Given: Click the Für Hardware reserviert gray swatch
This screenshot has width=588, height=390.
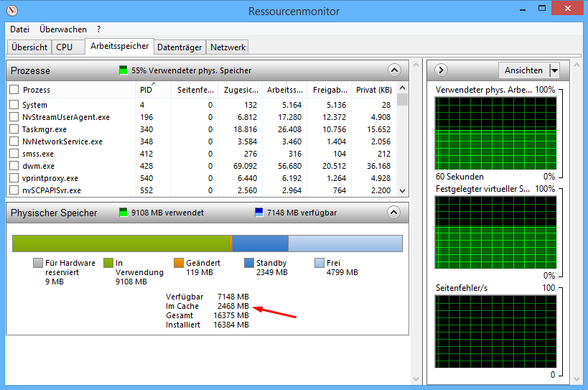Looking at the screenshot, I should [38, 263].
